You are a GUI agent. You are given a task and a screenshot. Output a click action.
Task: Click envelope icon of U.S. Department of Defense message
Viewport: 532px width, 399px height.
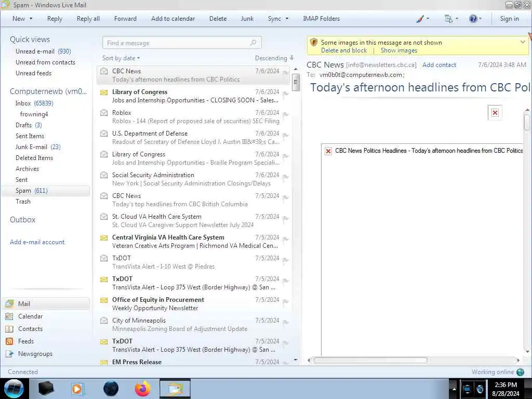pyautogui.click(x=104, y=134)
